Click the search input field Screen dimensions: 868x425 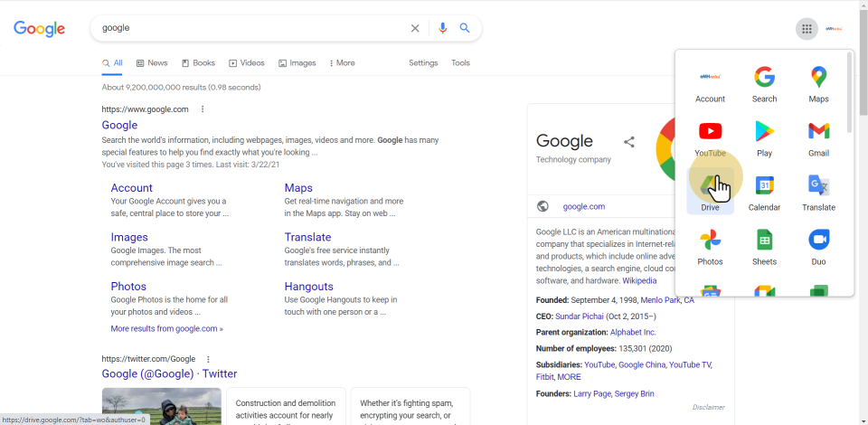click(249, 28)
